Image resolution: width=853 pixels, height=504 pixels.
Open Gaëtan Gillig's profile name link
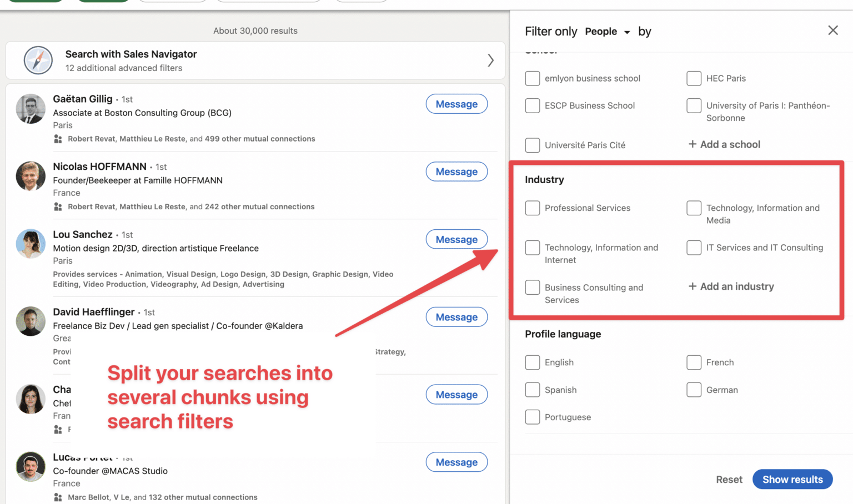point(83,99)
